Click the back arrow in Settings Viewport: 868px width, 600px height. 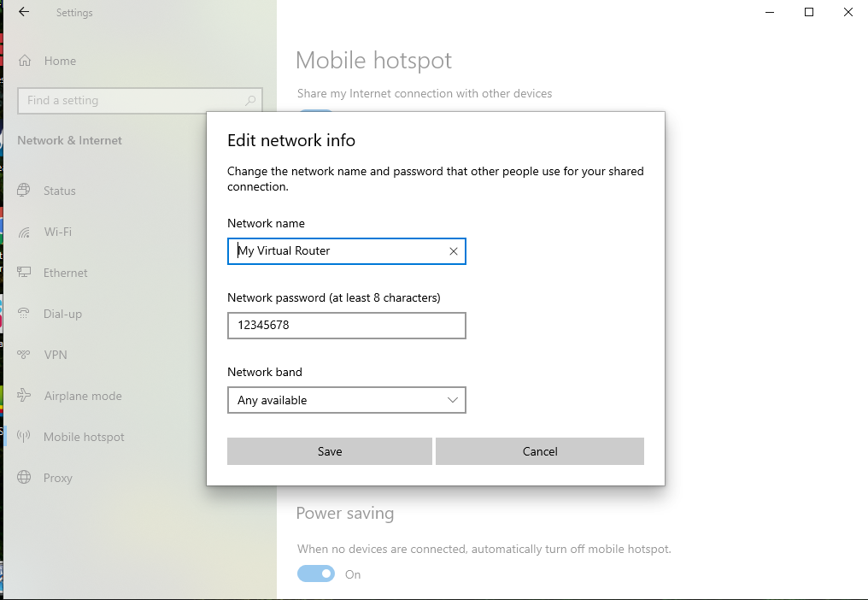(x=24, y=12)
